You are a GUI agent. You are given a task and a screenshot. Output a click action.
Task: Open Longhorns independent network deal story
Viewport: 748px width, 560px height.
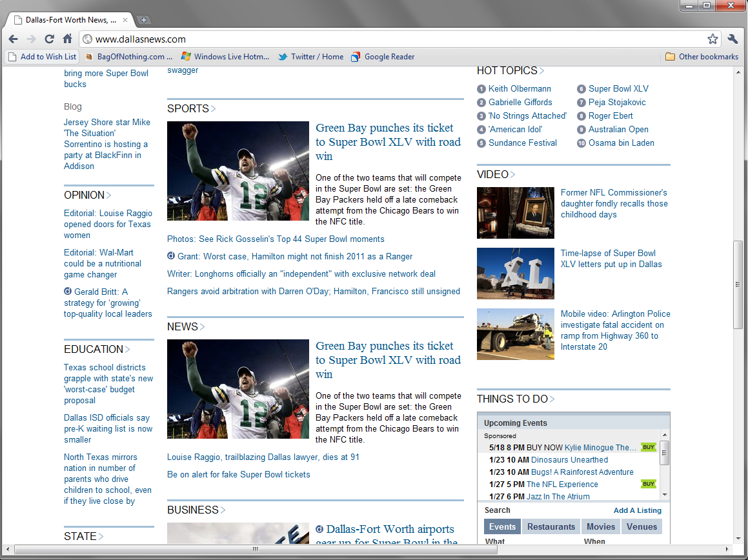pyautogui.click(x=301, y=274)
